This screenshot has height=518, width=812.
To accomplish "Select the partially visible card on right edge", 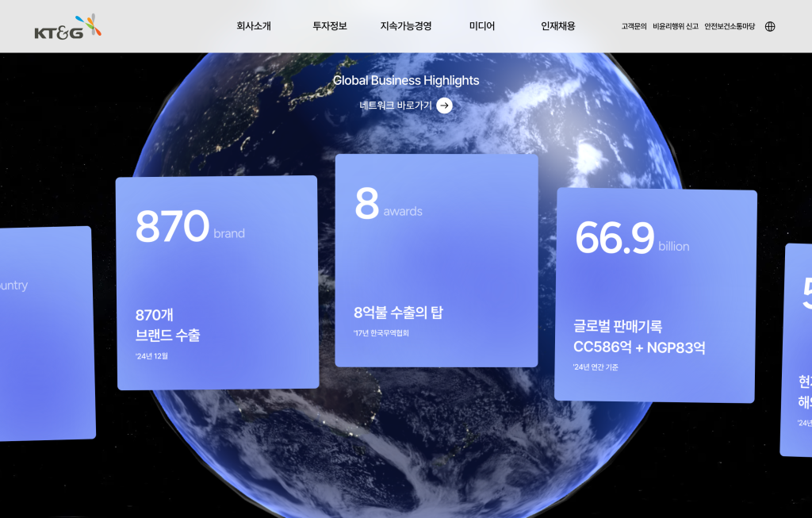I will point(797,349).
